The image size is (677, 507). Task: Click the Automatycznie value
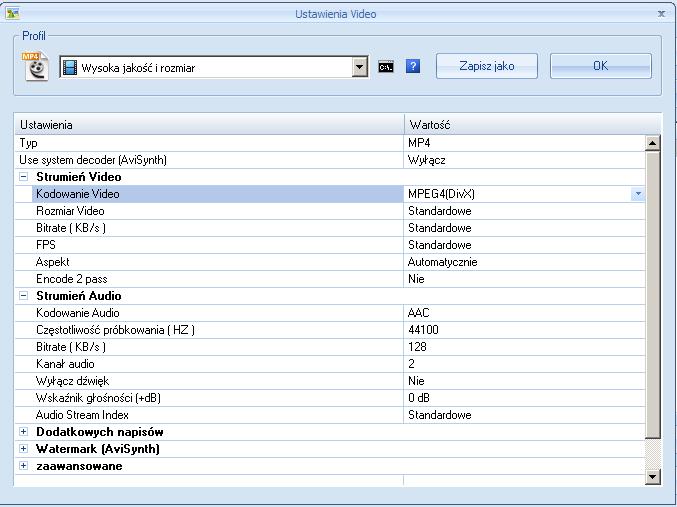tap(442, 262)
